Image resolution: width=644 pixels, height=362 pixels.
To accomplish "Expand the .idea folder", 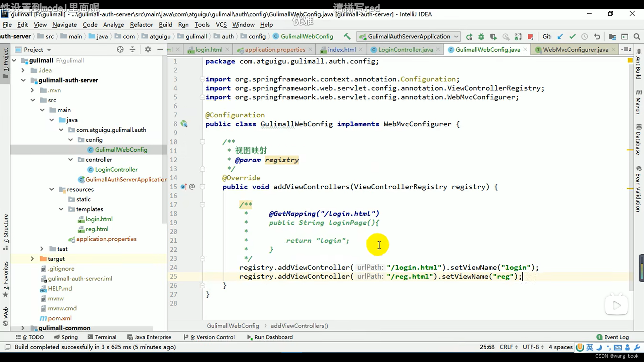I will click(x=23, y=70).
